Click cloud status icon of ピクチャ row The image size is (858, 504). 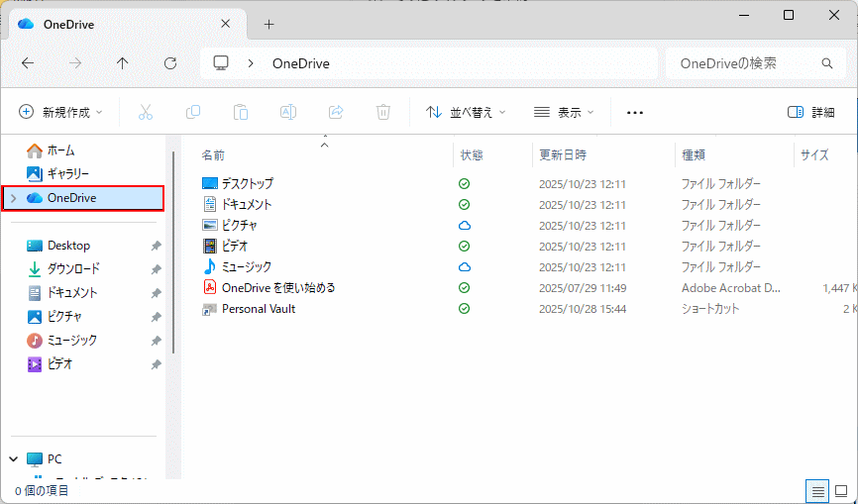click(464, 225)
